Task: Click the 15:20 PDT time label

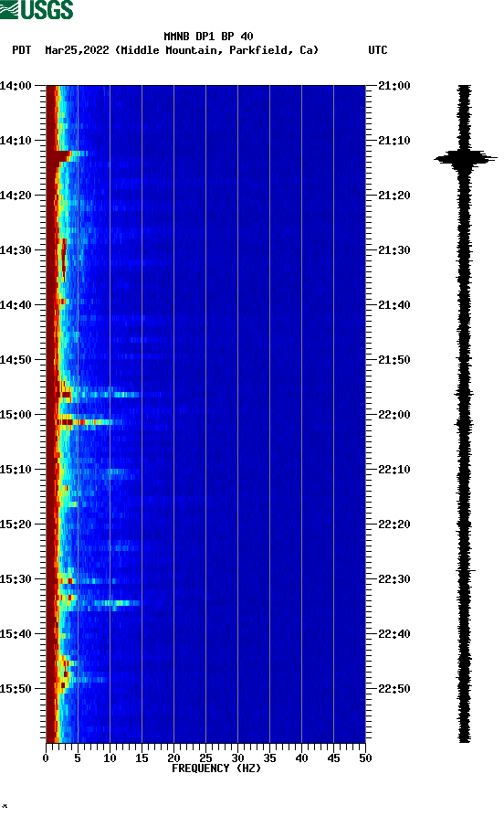Action: tap(16, 525)
